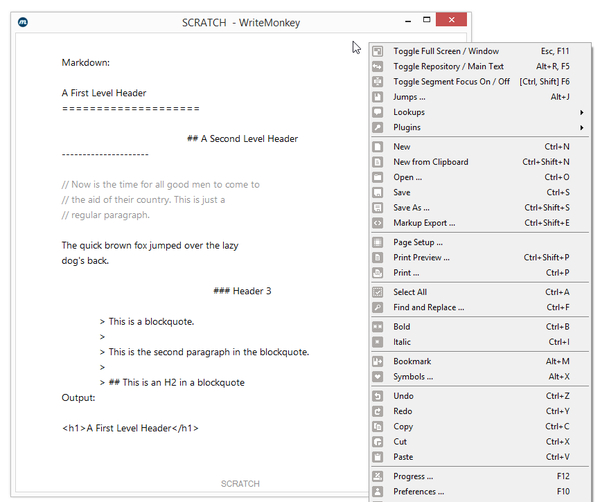Viewport: 600px width, 502px height.
Task: Click the Italic formatting icon
Action: (x=378, y=342)
